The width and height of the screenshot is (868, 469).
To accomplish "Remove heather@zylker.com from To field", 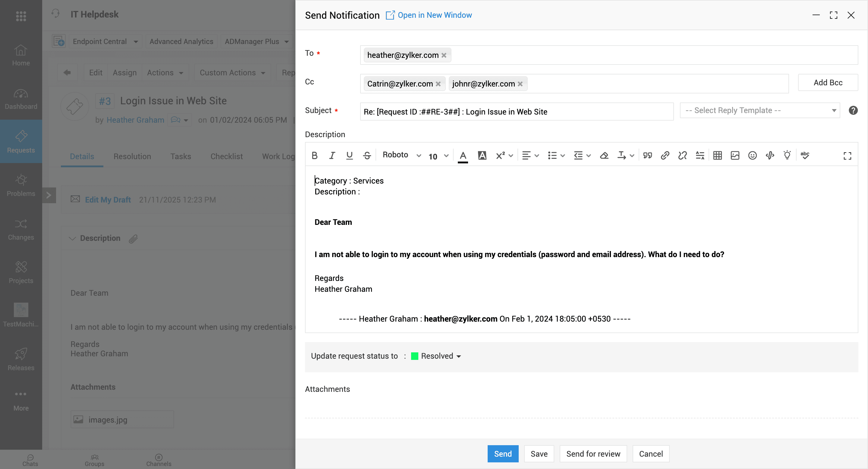I will point(444,55).
